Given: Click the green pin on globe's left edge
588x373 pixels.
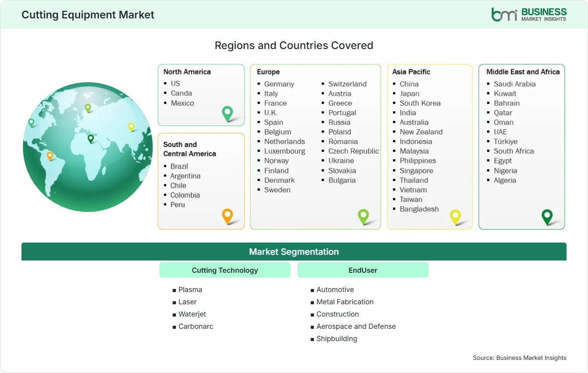Looking at the screenshot, I should 31,123.
